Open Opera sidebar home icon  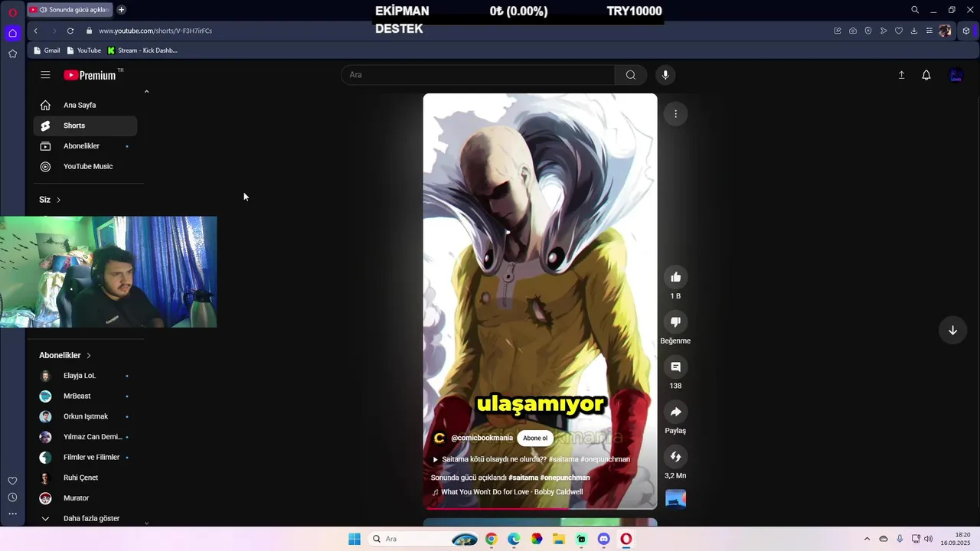tap(12, 33)
